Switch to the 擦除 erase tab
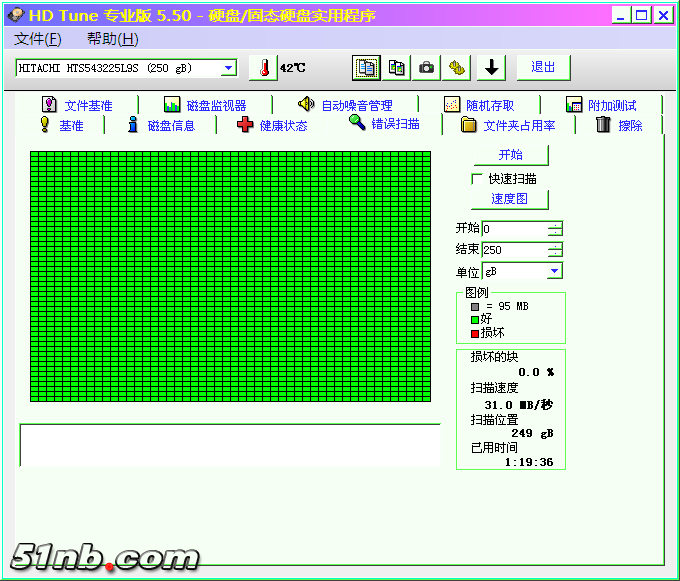Viewport: 680px width, 581px height. pos(619,125)
